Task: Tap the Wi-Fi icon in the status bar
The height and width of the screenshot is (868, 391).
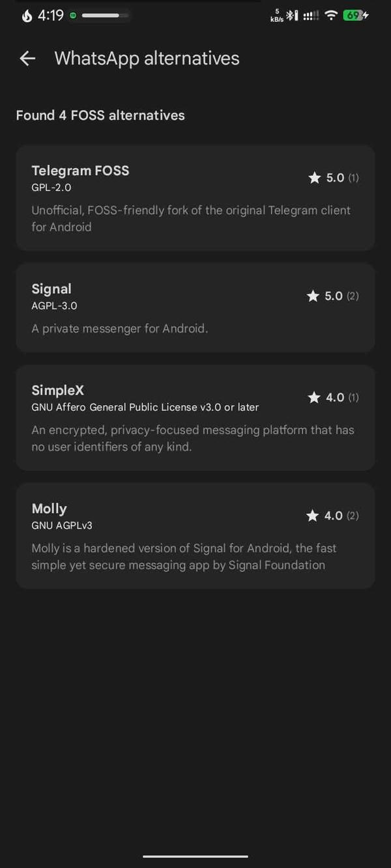Action: (x=331, y=14)
